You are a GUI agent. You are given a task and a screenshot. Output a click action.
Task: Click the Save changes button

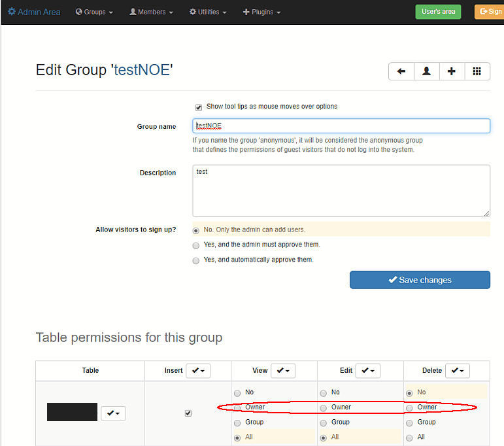[x=420, y=280]
